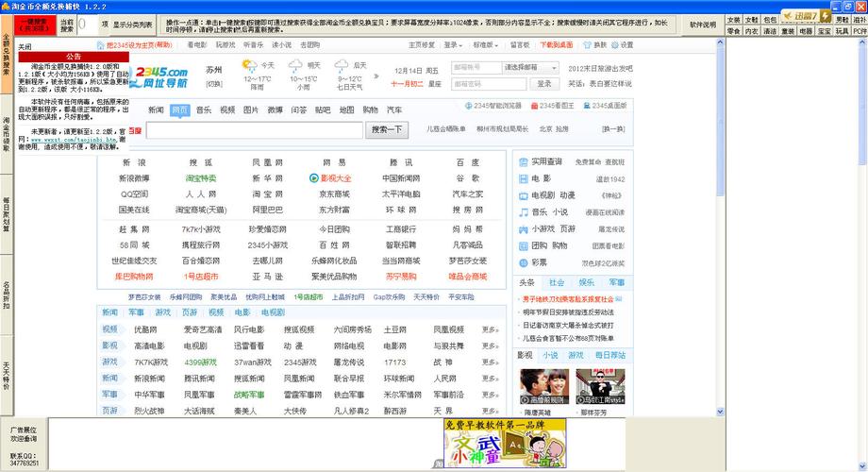The height and width of the screenshot is (472, 868).
Task: Click the 团购 shopping icon
Action: 523,245
